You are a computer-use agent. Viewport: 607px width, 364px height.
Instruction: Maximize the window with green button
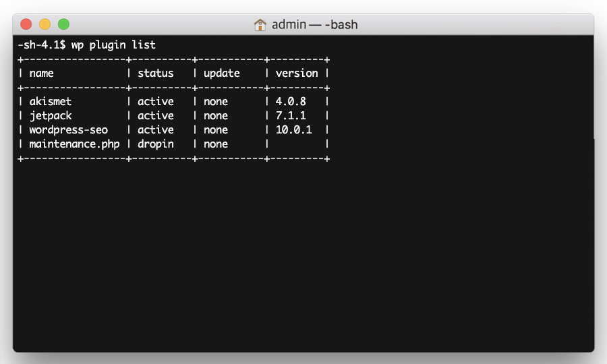pos(63,24)
